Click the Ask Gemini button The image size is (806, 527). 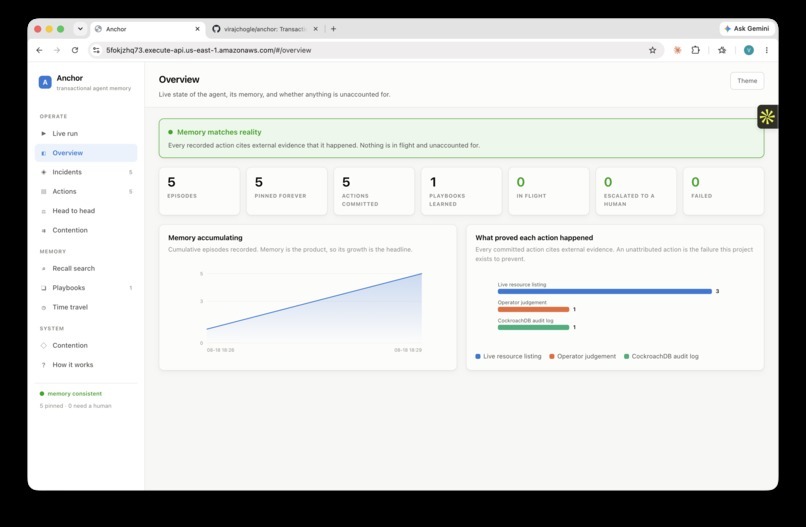click(x=746, y=29)
